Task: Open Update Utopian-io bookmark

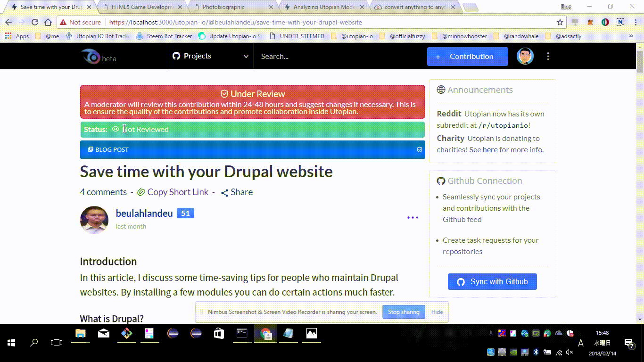Action: [231, 36]
